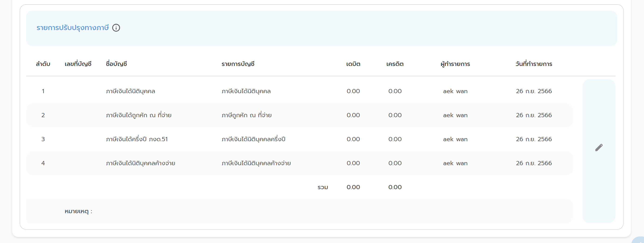Click the pencil edit icon
Viewport: 644px width, 243px height.
[599, 148]
